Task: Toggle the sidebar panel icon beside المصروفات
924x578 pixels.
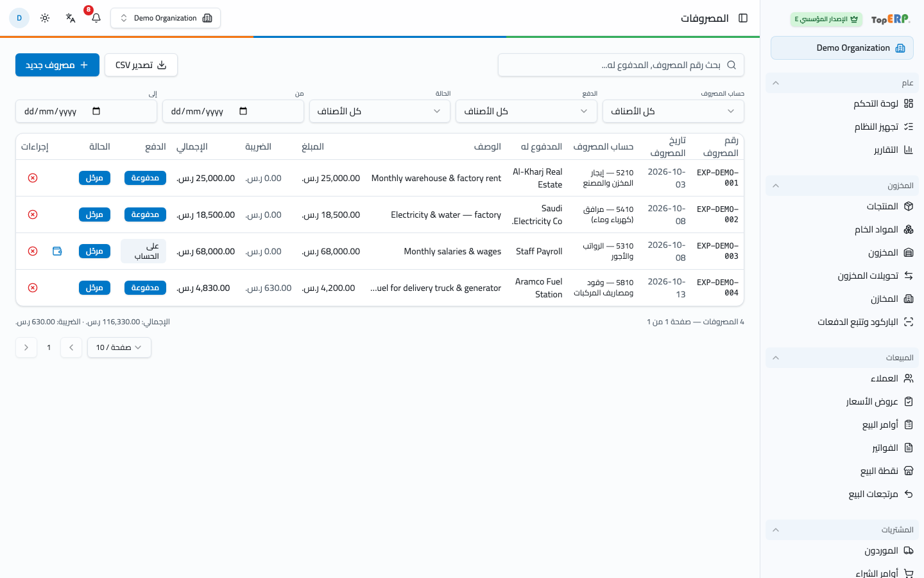Action: pos(743,18)
